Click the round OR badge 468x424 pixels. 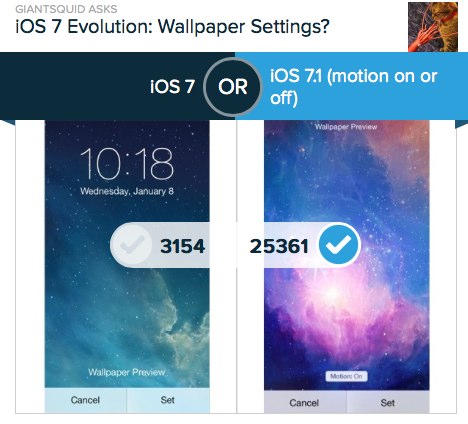pos(233,87)
